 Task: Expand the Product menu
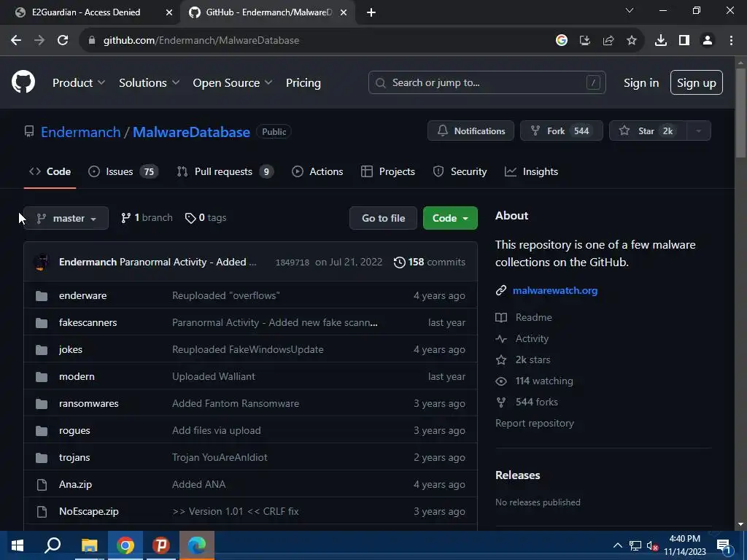point(79,82)
